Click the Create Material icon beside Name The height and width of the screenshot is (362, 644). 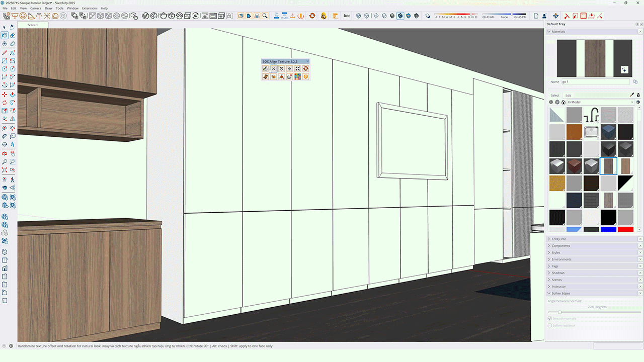click(x=635, y=81)
